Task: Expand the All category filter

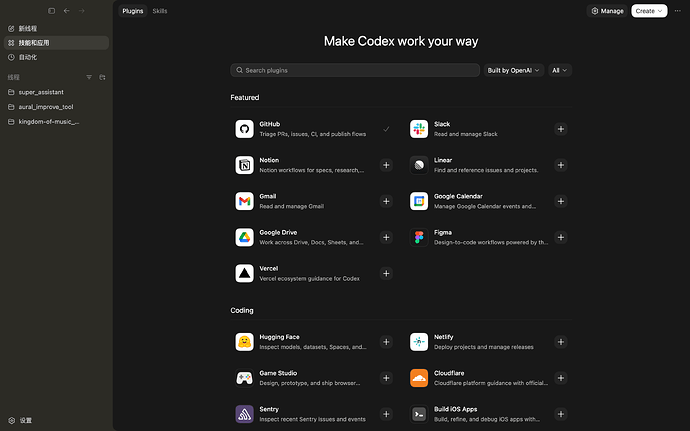Action: tap(560, 70)
